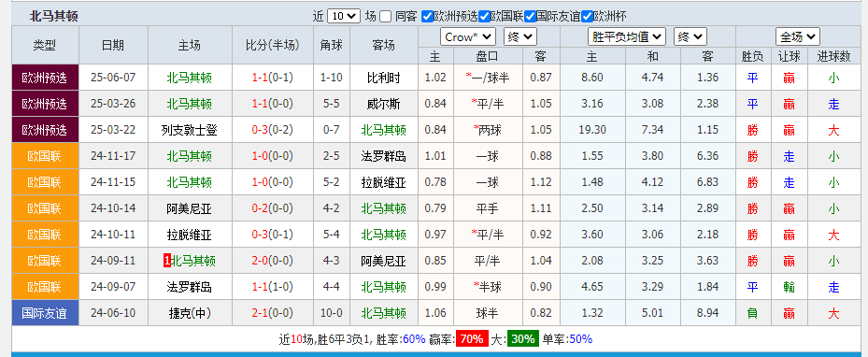Screen dimensions: 868x357
Task: Click the 50% 单率 value
Action: click(581, 339)
